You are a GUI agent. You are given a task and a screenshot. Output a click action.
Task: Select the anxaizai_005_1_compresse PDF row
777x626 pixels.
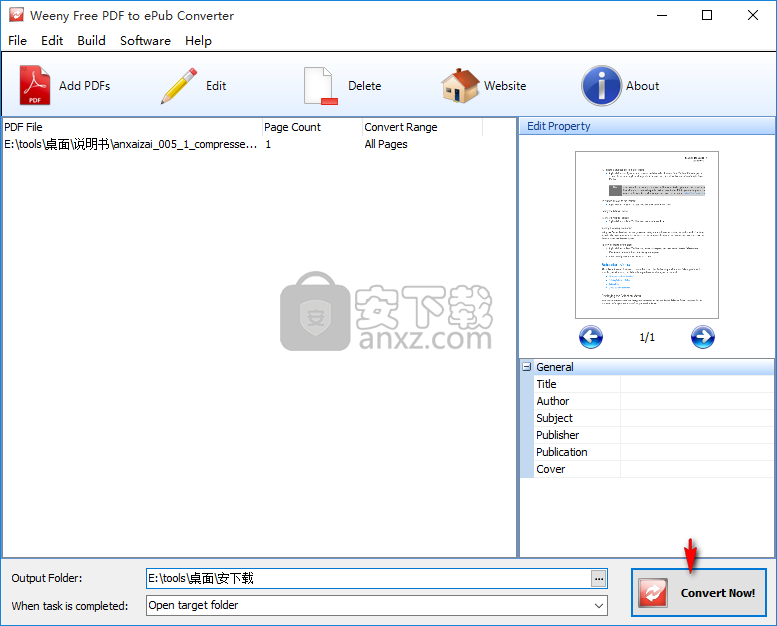(259, 144)
